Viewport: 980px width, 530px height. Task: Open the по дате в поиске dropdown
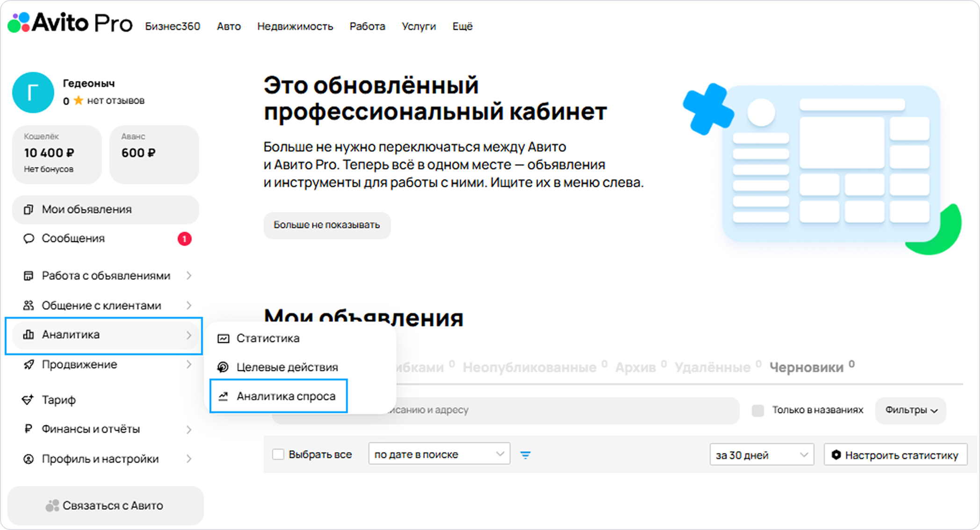click(439, 454)
